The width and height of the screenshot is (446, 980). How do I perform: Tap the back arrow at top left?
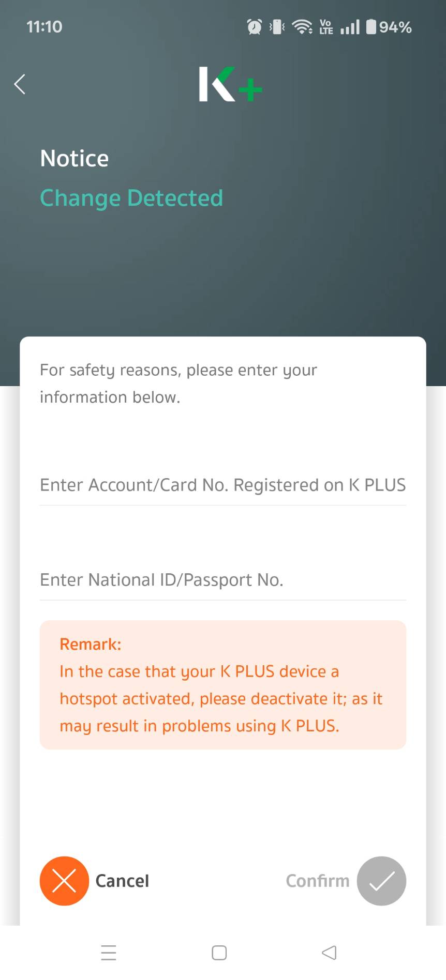[x=20, y=84]
